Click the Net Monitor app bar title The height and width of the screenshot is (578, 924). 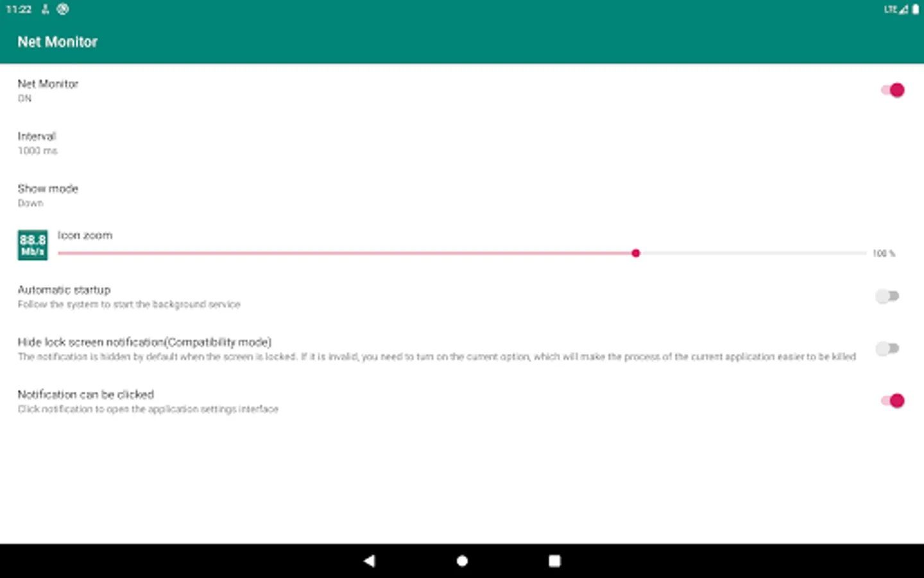pyautogui.click(x=58, y=42)
